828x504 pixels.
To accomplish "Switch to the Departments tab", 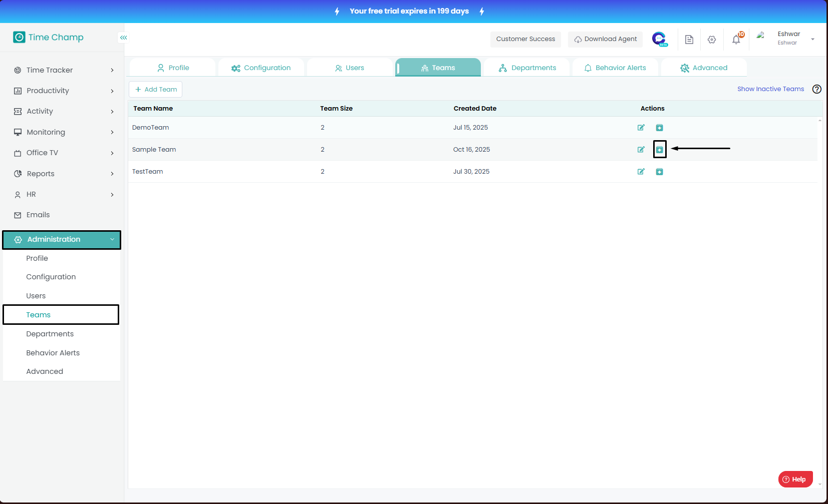I will (527, 68).
